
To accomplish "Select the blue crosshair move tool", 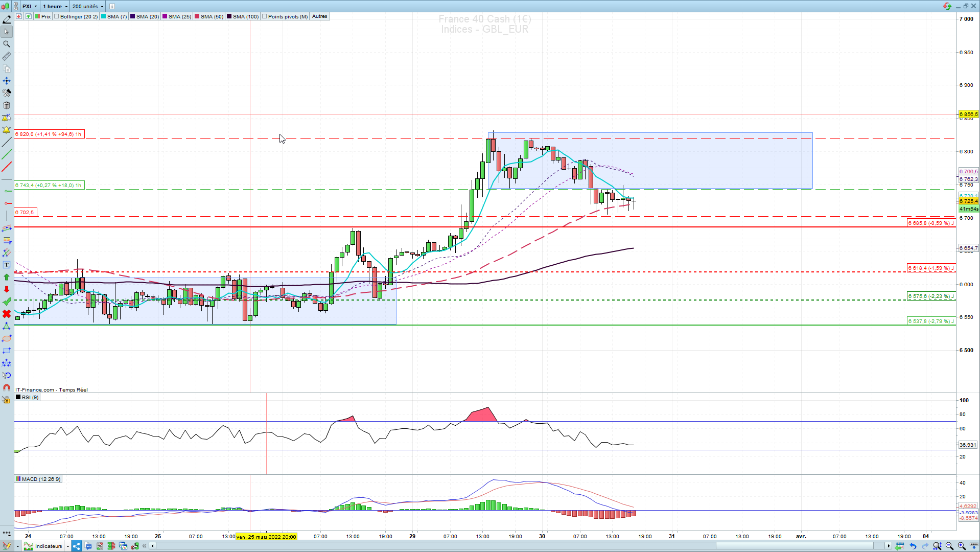I will (7, 81).
